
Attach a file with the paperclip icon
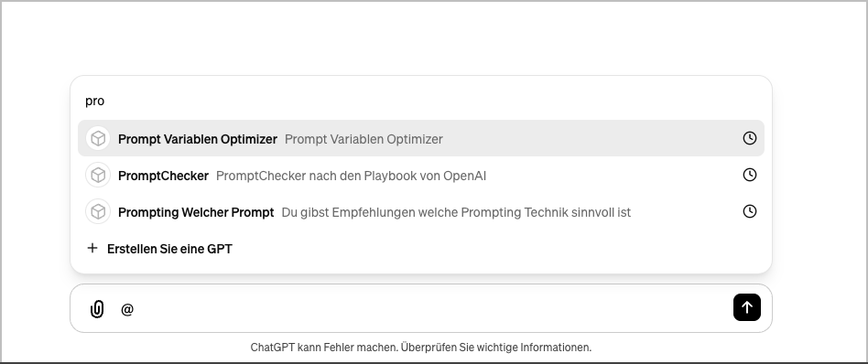point(97,309)
